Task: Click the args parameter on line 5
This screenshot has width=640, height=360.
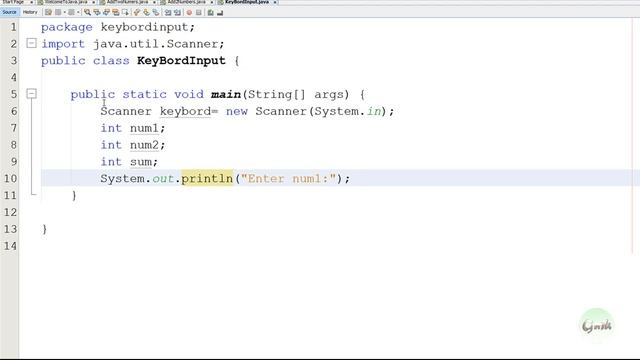Action: click(x=329, y=95)
